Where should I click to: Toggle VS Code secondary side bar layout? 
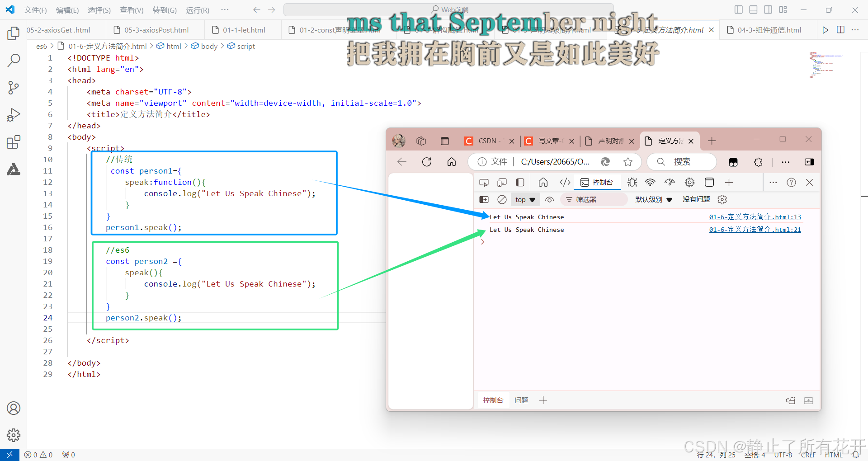pos(768,9)
